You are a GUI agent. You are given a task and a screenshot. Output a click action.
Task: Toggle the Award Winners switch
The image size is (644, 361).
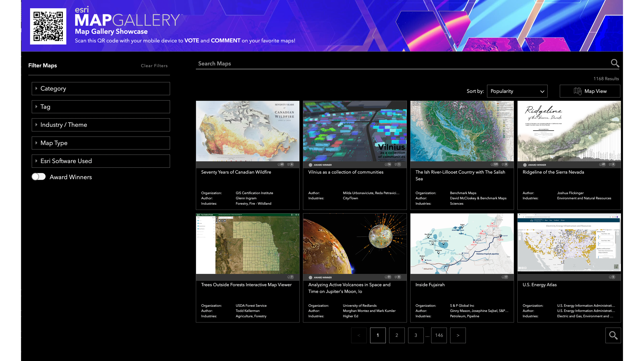point(38,177)
